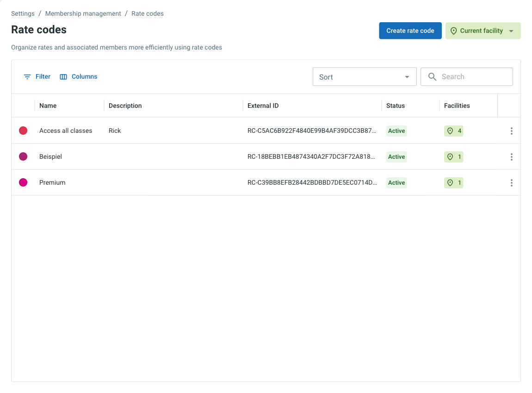Image resolution: width=532 pixels, height=393 pixels.
Task: Click the Status column header
Action: [395, 106]
